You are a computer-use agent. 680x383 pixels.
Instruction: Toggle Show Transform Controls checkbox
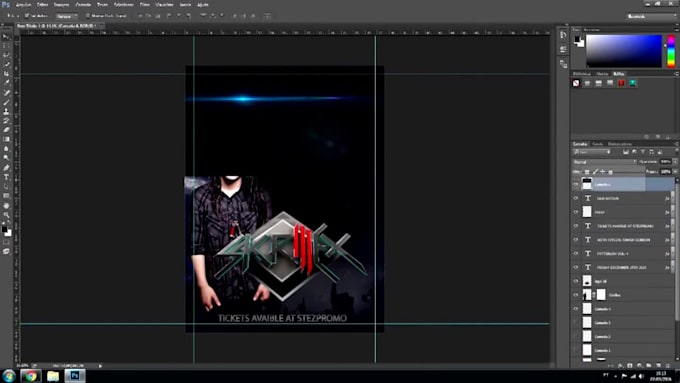click(x=88, y=16)
